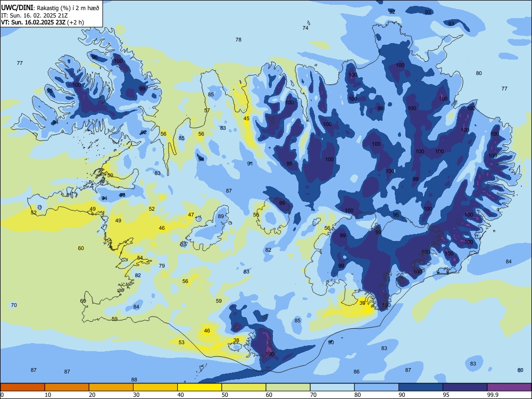The height and width of the screenshot is (399, 532).
Task: Click the humidity value 54 on the map
Action: point(140,258)
